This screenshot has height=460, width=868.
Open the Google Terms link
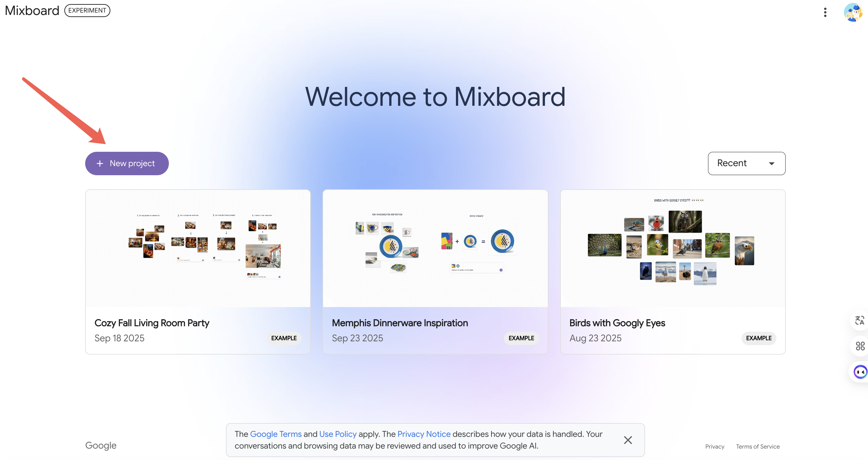point(276,434)
